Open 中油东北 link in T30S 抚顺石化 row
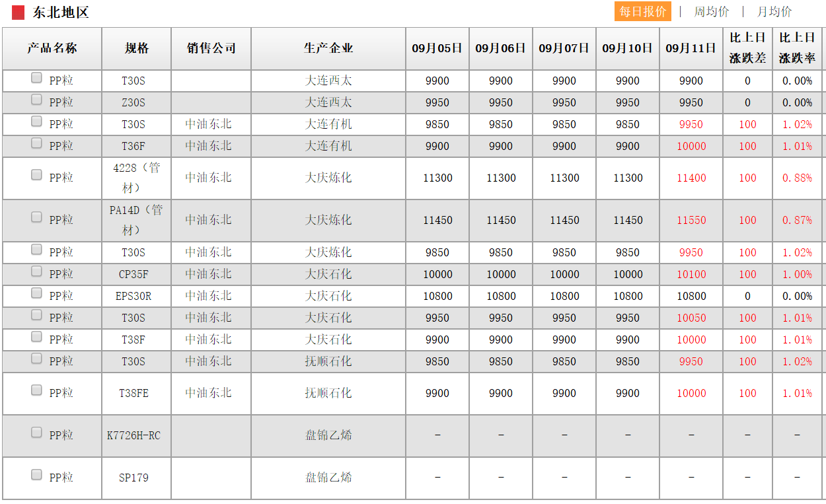The image size is (826, 504). [208, 361]
